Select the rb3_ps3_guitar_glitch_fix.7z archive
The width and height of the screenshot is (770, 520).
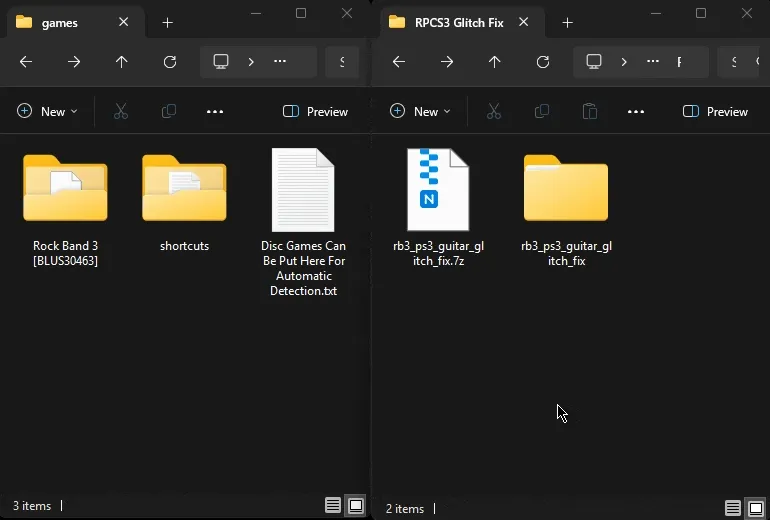pyautogui.click(x=439, y=208)
